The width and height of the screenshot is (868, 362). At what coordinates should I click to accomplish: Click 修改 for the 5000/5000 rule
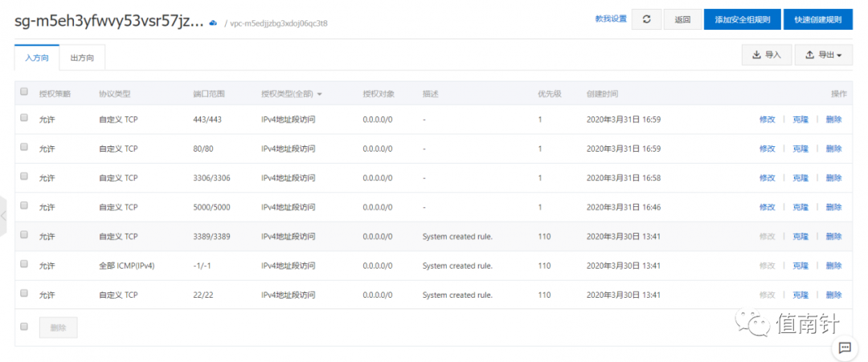(768, 207)
